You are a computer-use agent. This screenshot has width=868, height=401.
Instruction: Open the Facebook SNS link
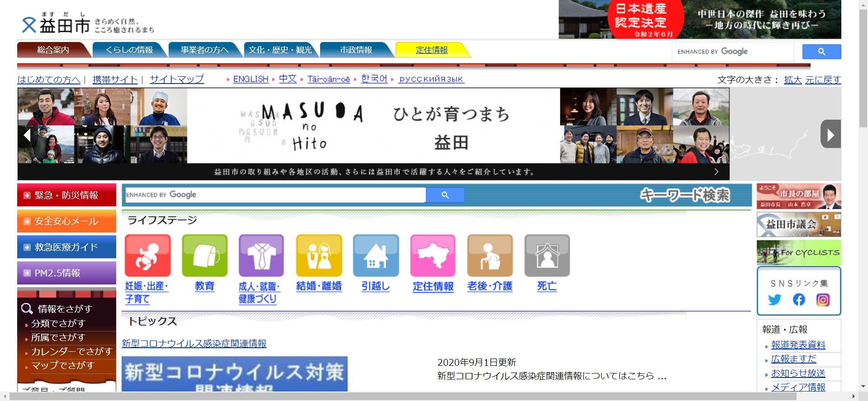point(799,300)
